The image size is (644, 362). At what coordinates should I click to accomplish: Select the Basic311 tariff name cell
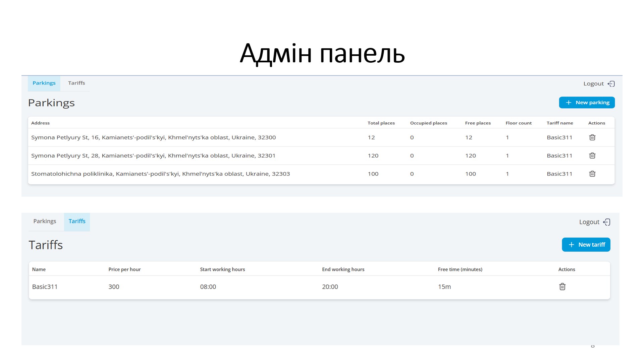45,287
